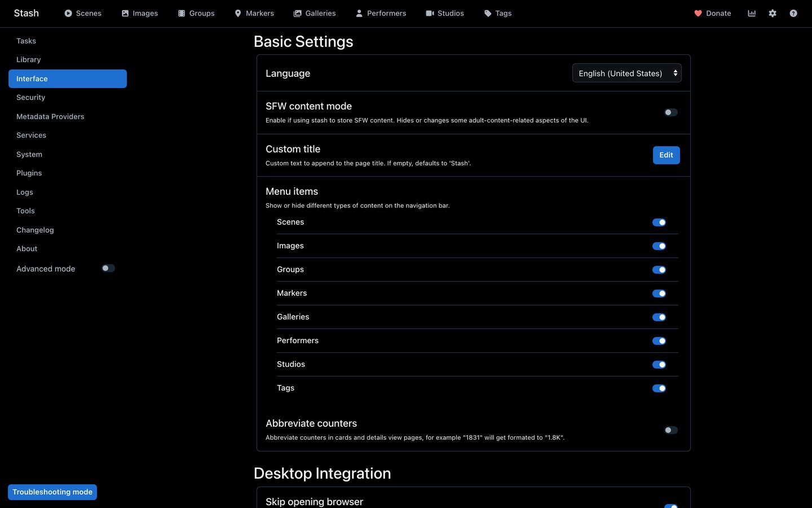Viewport: 812px width, 508px height.
Task: Click the Studios camera icon in navbar
Action: (x=430, y=14)
